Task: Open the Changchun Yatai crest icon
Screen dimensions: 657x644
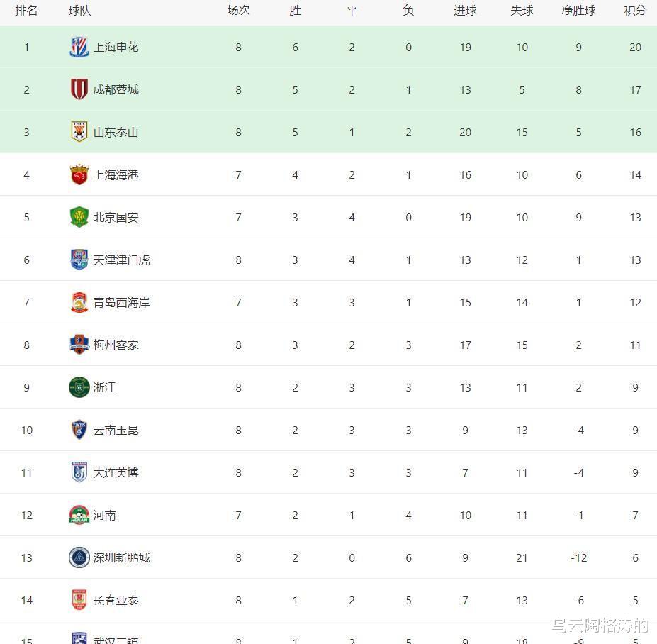Action: point(79,600)
